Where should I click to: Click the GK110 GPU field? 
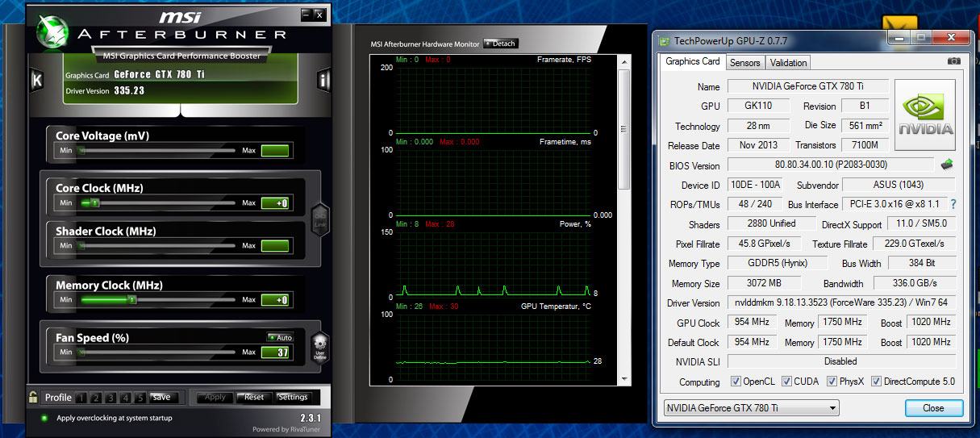[x=758, y=106]
